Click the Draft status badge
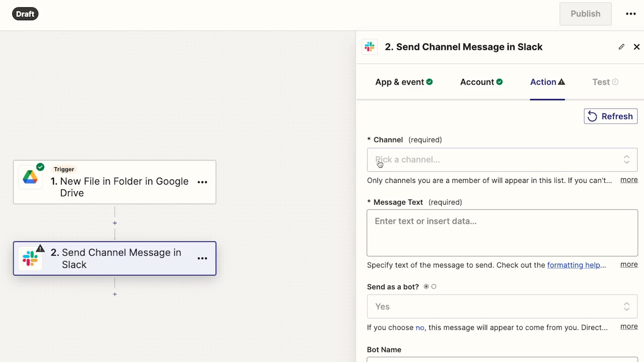644x362 pixels. click(x=25, y=14)
